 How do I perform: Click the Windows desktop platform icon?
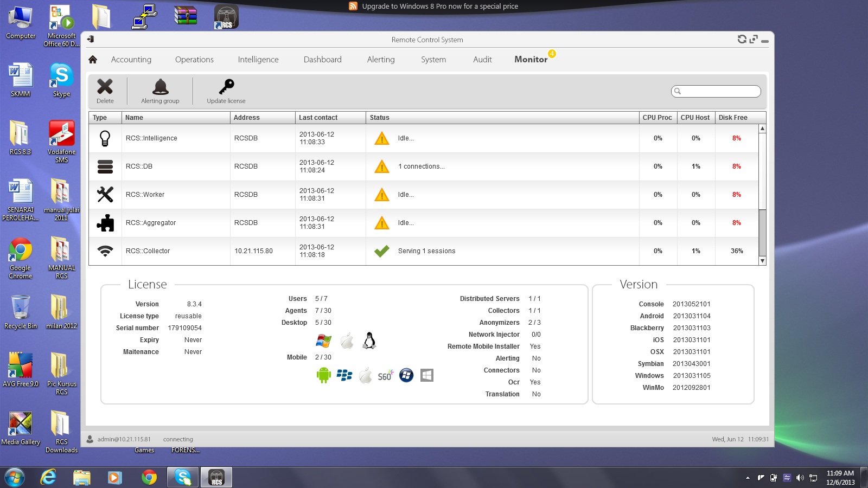(323, 341)
